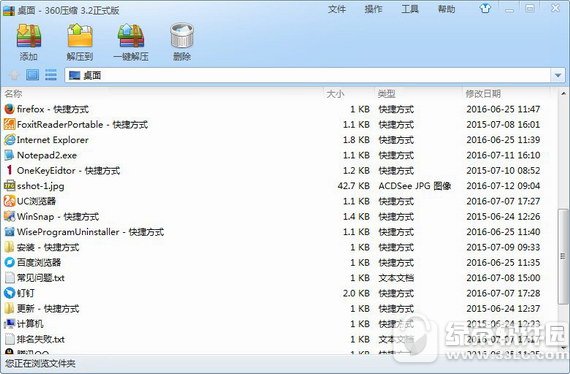Sort by 修改日期 column header
Image resolution: width=570 pixels, height=374 pixels.
tap(483, 94)
